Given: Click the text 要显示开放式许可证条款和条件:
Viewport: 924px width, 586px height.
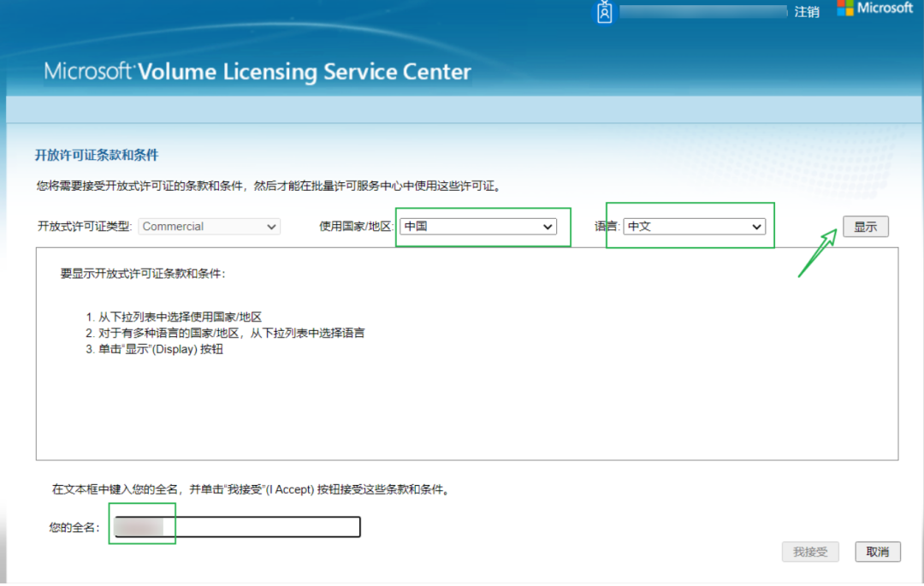Looking at the screenshot, I should 143,274.
